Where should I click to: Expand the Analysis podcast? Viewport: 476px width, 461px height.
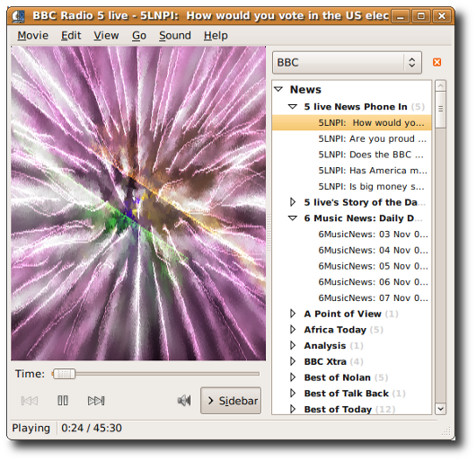[293, 345]
